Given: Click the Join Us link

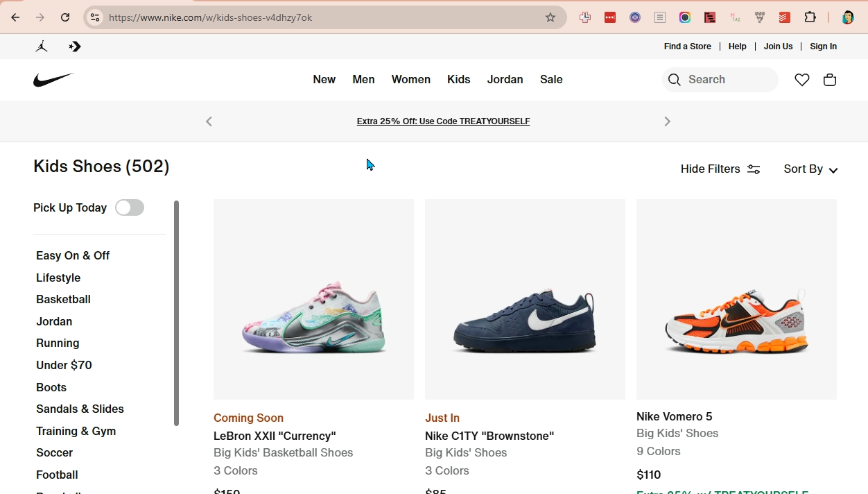Looking at the screenshot, I should 778,46.
